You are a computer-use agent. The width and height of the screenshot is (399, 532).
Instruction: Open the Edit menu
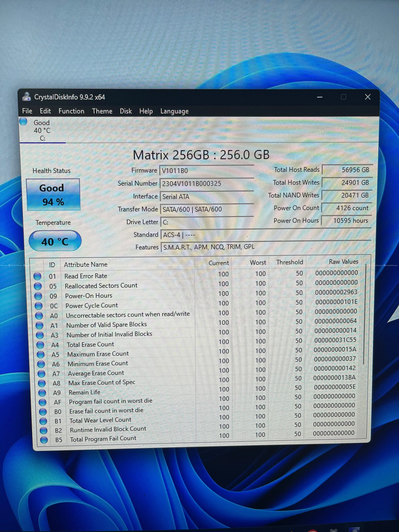(45, 111)
